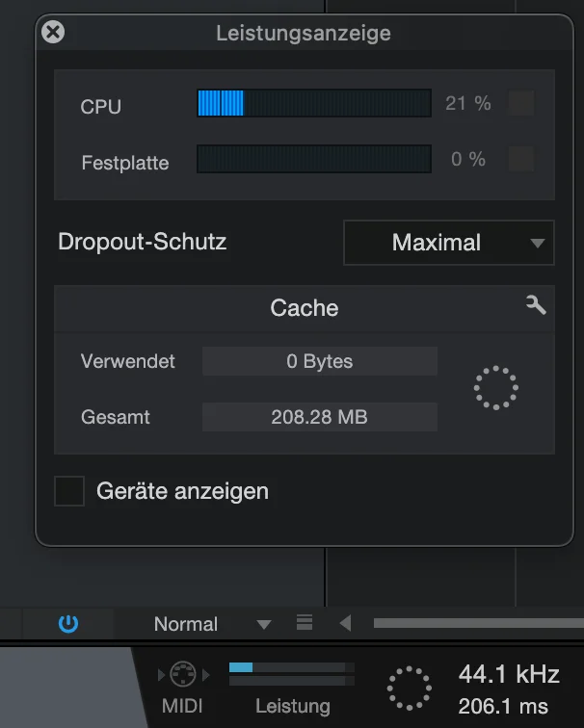Viewport: 584px width, 728px height.
Task: Click the Festplatte overload indicator square
Action: (521, 159)
